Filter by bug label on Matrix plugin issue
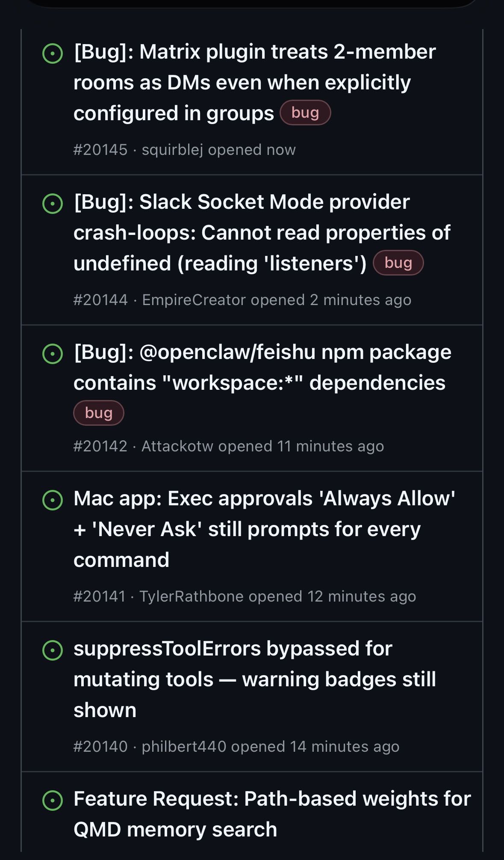 coord(305,113)
